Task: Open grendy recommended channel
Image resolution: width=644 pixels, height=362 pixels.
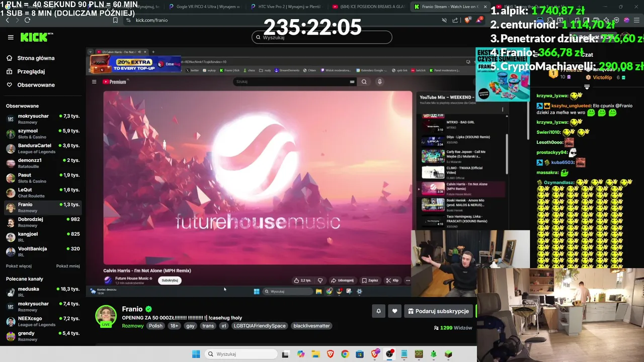Action: point(42,336)
